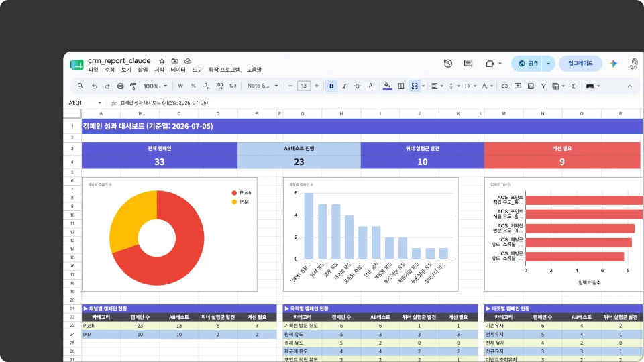Open the borders tool
The image size is (644, 362).
[401, 86]
